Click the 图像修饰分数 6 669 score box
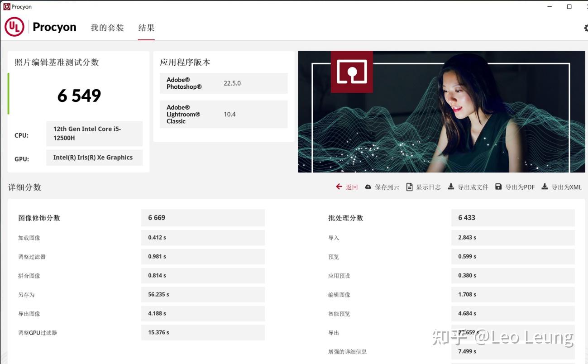 (203, 217)
